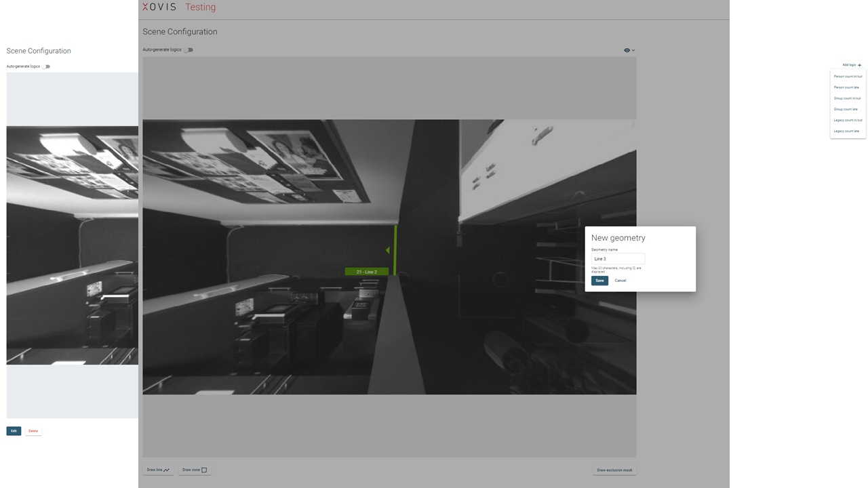Choose Group count in/out option
This screenshot has width=868, height=488.
pos(848,98)
